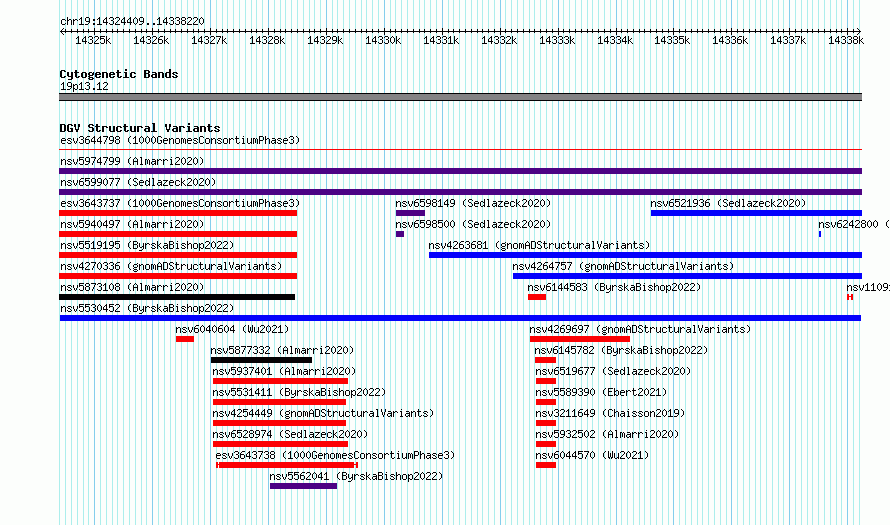
Task: Open the nsv6519677 Sedlazeck2020 label
Action: point(614,371)
